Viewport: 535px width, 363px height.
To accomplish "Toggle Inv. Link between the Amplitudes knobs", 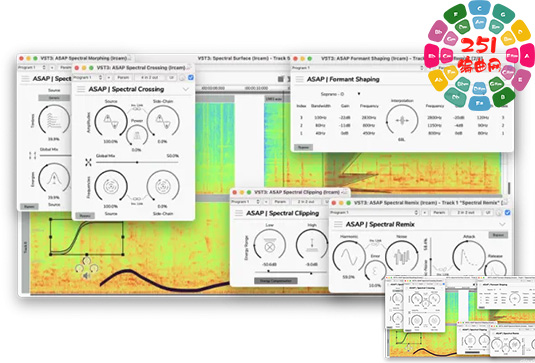I will [x=137, y=107].
